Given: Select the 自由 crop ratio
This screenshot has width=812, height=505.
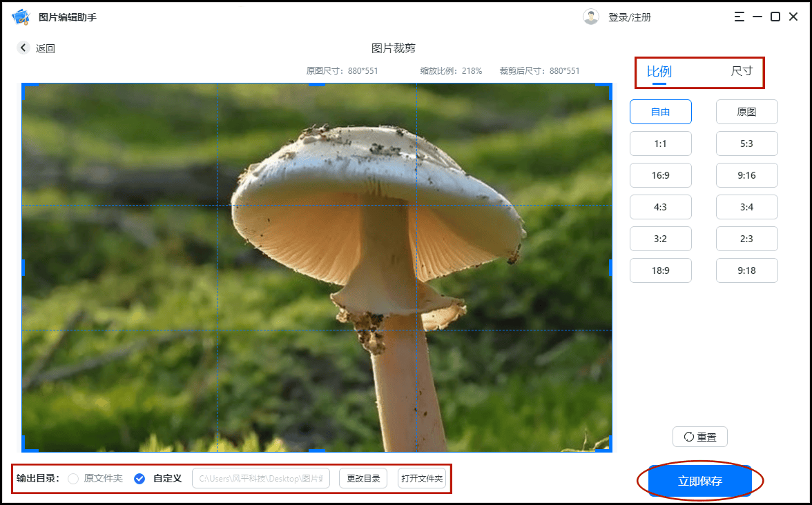Looking at the screenshot, I should pyautogui.click(x=660, y=111).
